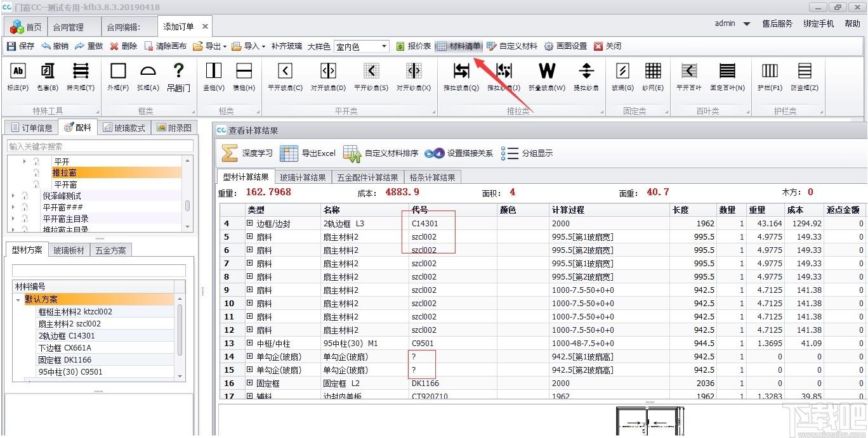The height and width of the screenshot is (438, 868).
Task: Select the 折叠玻扇(W) folding sash tool
Action: pos(547,77)
